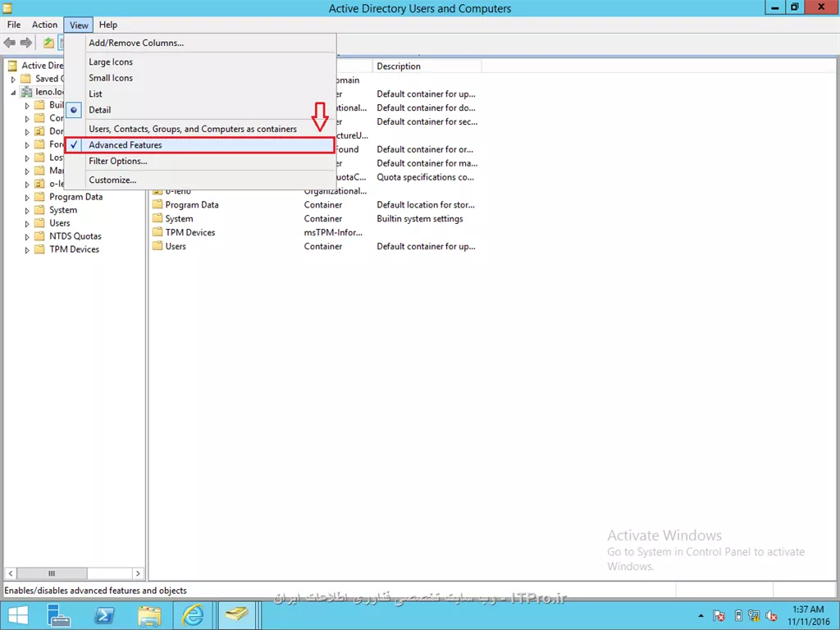The width and height of the screenshot is (840, 630).
Task: Open the File menu
Action: coord(14,25)
